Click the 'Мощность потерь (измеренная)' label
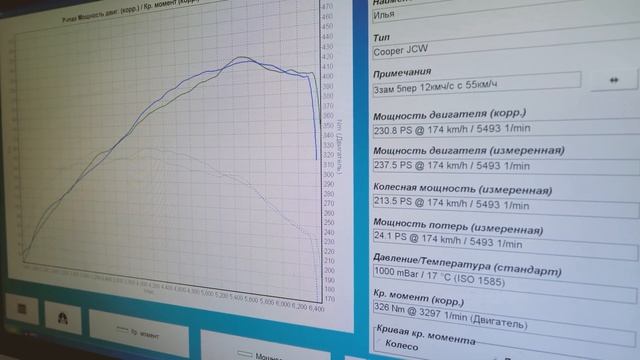The height and width of the screenshot is (360, 640). click(x=458, y=227)
